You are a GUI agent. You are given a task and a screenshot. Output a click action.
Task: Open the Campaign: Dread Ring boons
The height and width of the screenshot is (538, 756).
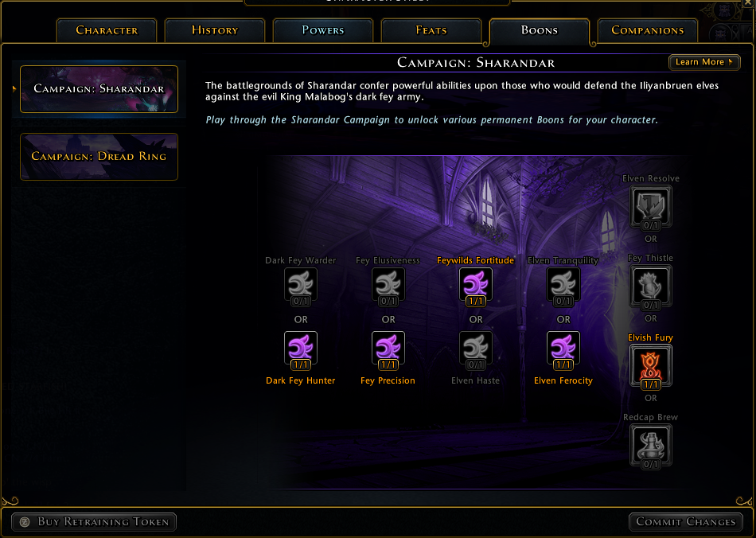click(x=99, y=157)
